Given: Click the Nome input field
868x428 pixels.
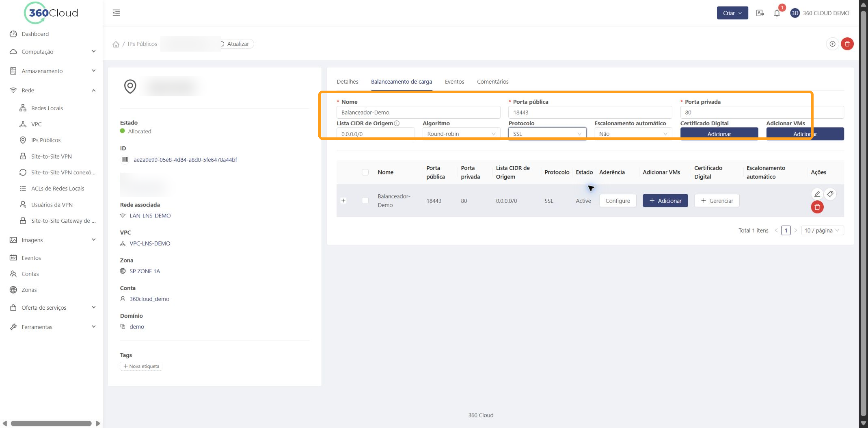Looking at the screenshot, I should (x=418, y=113).
